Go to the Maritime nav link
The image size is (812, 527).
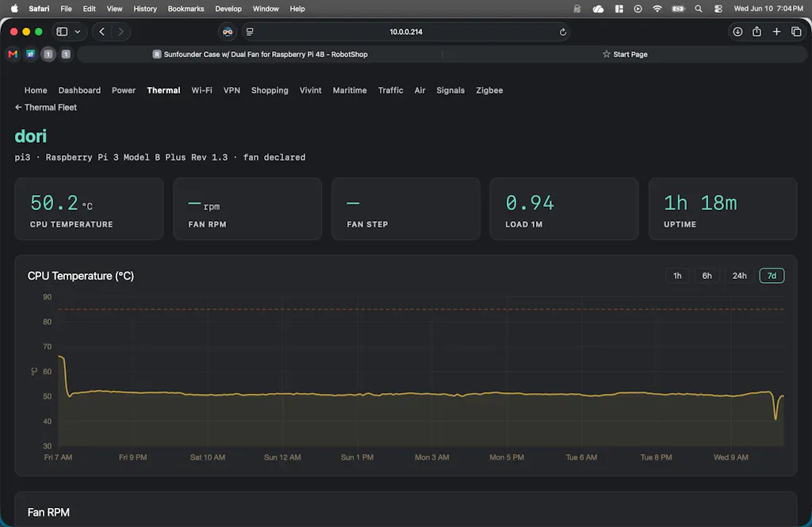(x=350, y=90)
